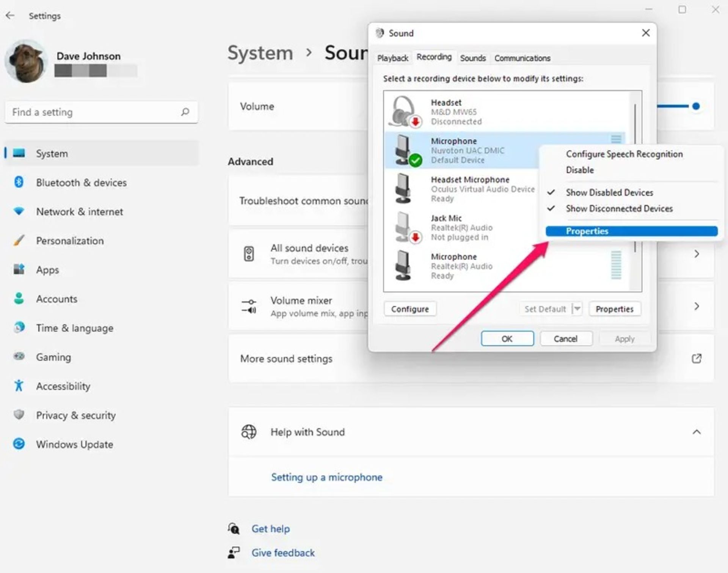Switch to the Playback tab
The image size is (728, 573).
pyautogui.click(x=392, y=58)
